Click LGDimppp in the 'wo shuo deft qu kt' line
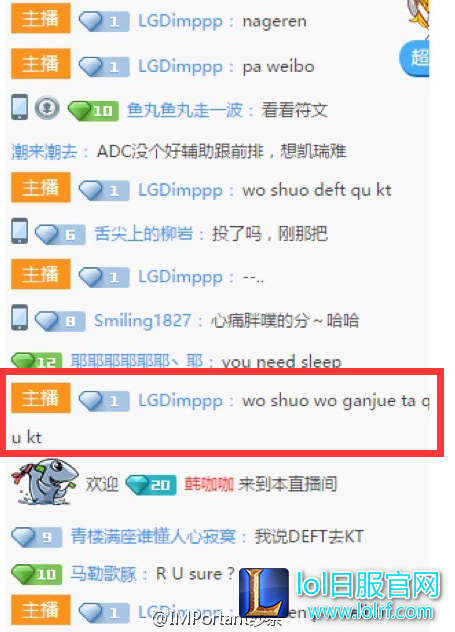Screen dimensions: 455x632 click(x=180, y=190)
